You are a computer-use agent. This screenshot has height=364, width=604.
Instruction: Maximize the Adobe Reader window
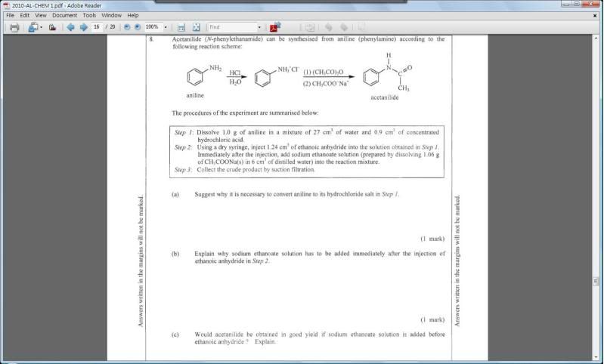click(x=576, y=4)
